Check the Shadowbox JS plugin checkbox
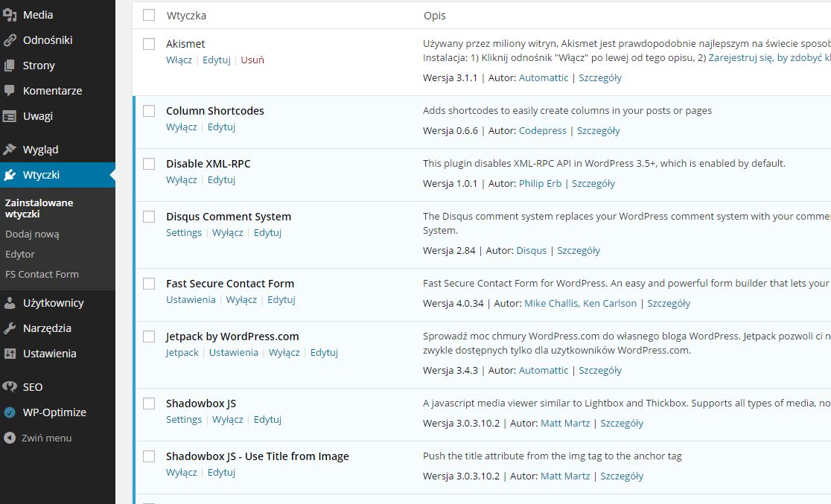Image resolution: width=831 pixels, height=504 pixels. (149, 403)
